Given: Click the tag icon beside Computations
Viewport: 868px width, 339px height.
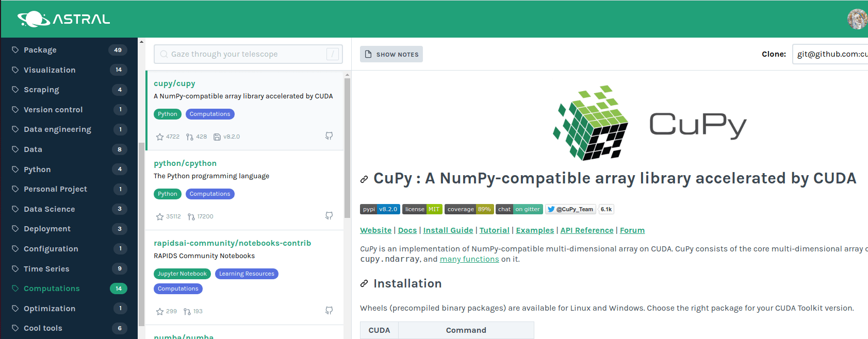Looking at the screenshot, I should (15, 289).
